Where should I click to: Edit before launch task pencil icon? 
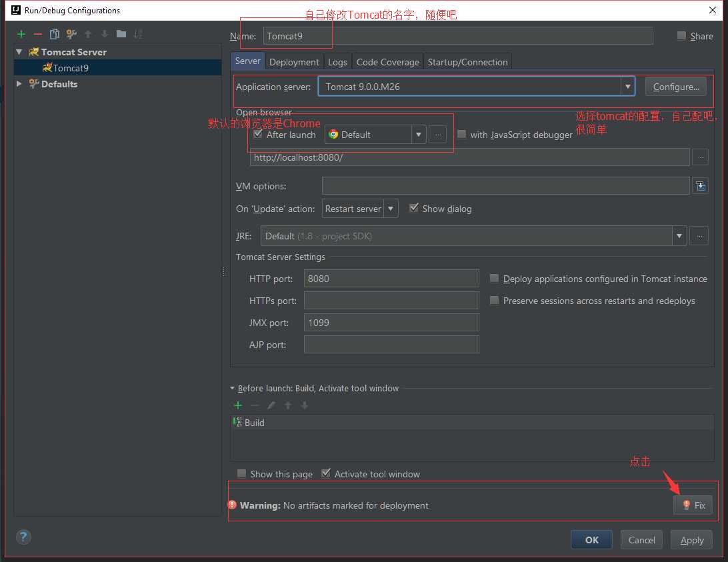click(271, 405)
